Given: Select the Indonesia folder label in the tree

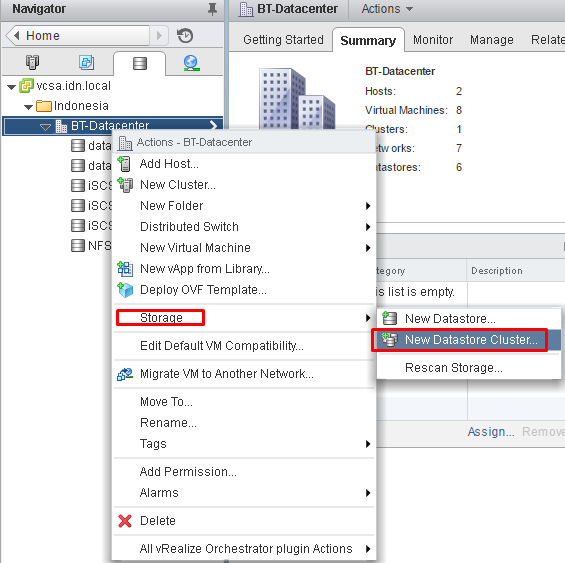Looking at the screenshot, I should click(81, 106).
